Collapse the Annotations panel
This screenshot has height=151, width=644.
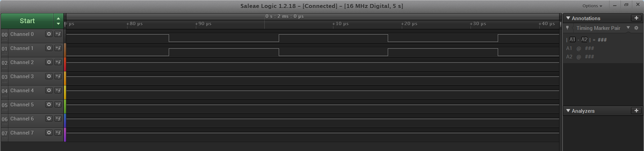[x=568, y=18]
